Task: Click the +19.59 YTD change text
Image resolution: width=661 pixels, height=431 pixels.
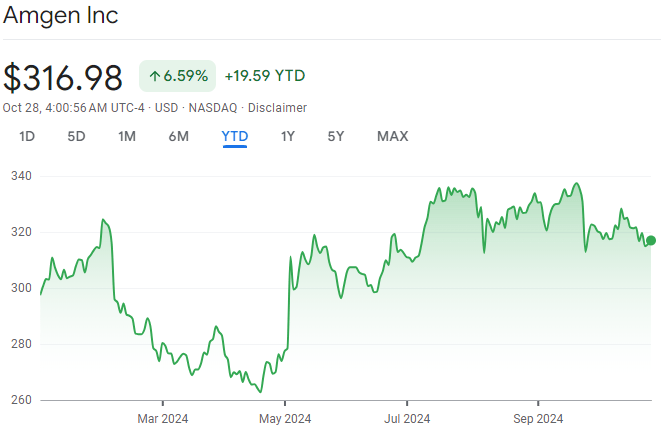Action: point(265,76)
